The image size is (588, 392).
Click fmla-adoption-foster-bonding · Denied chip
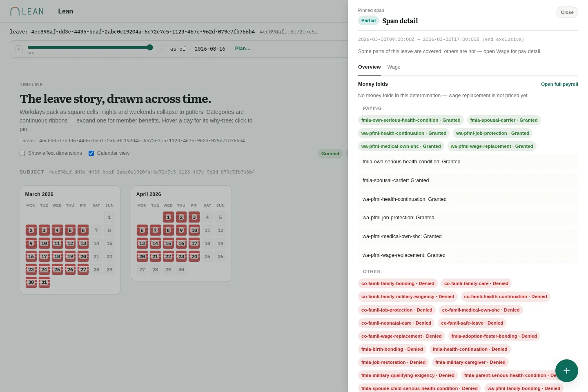pos(494,336)
